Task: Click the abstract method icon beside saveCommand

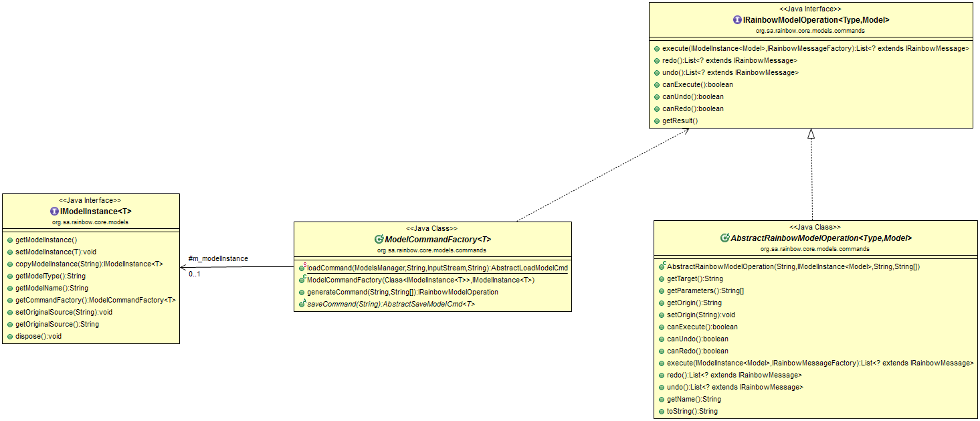Action: point(302,303)
